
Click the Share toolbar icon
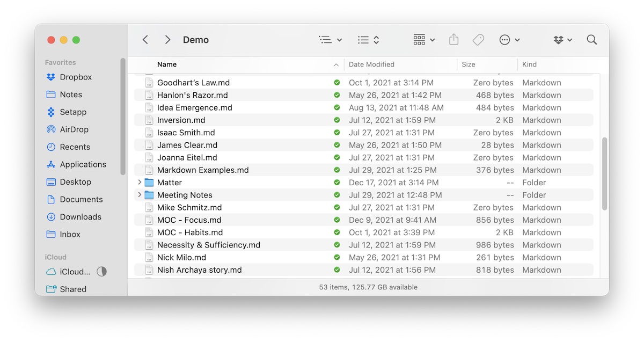454,40
